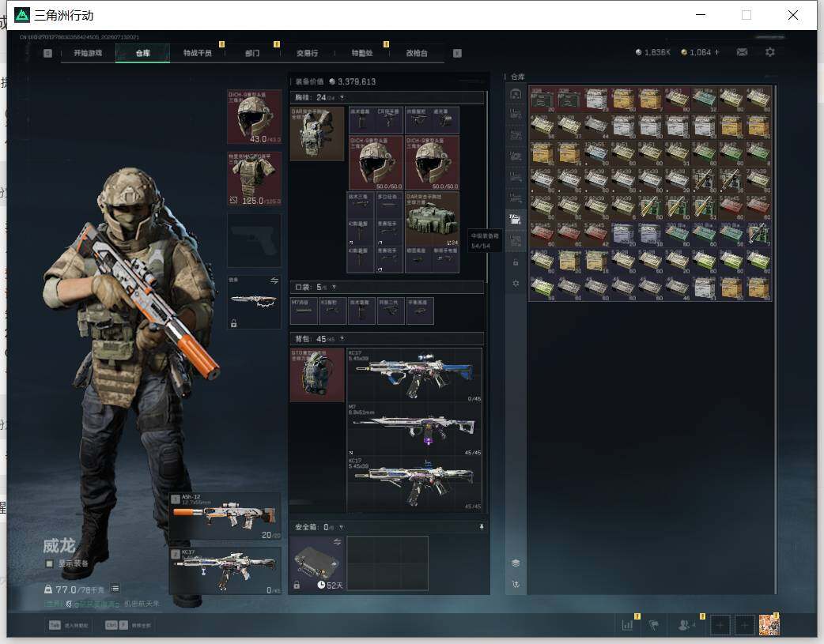Open the statistics bar-chart icon at bottom

click(x=627, y=625)
